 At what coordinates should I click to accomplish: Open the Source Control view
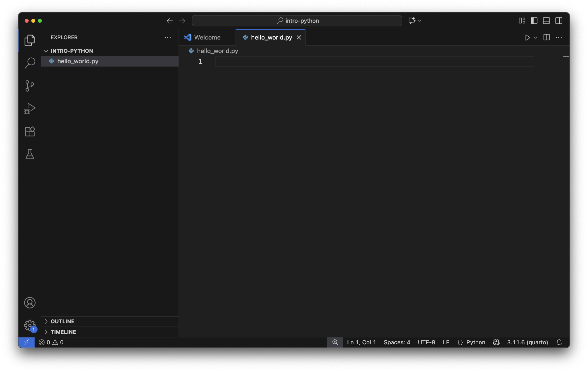pyautogui.click(x=30, y=86)
